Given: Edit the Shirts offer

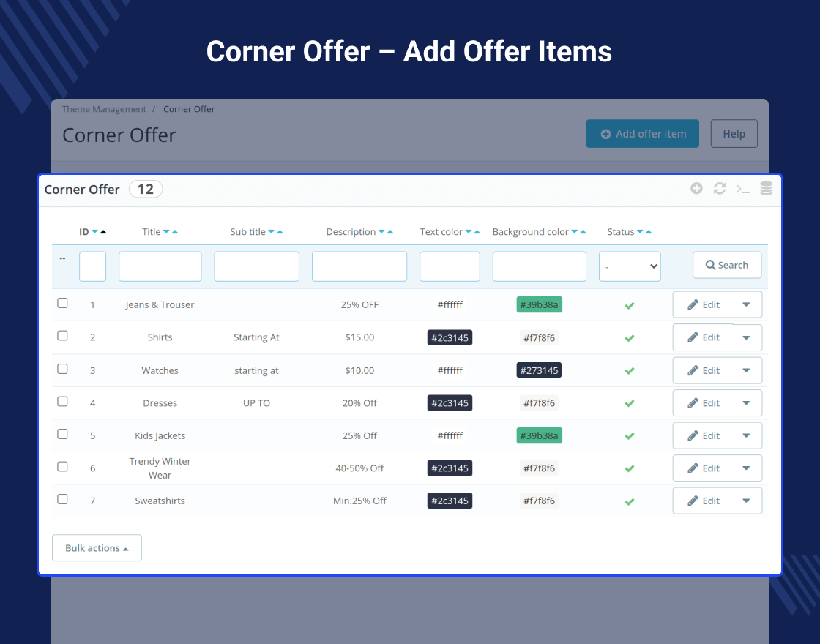Looking at the screenshot, I should (x=704, y=337).
